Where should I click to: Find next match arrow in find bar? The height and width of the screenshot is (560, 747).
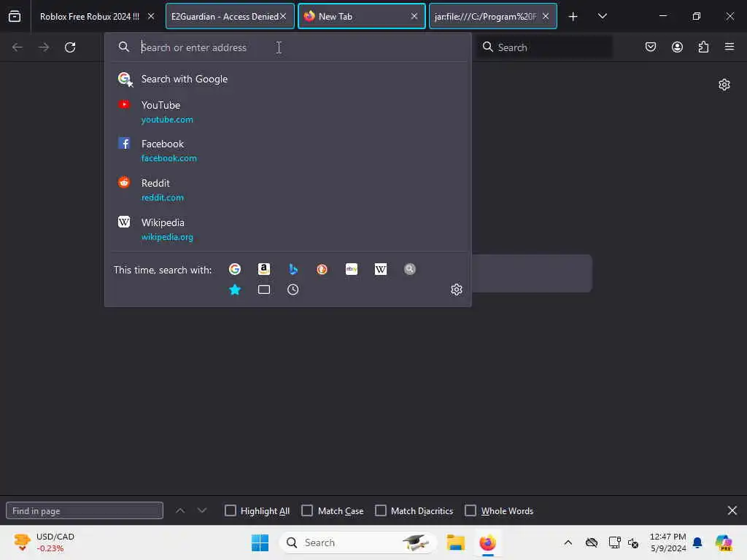point(202,510)
